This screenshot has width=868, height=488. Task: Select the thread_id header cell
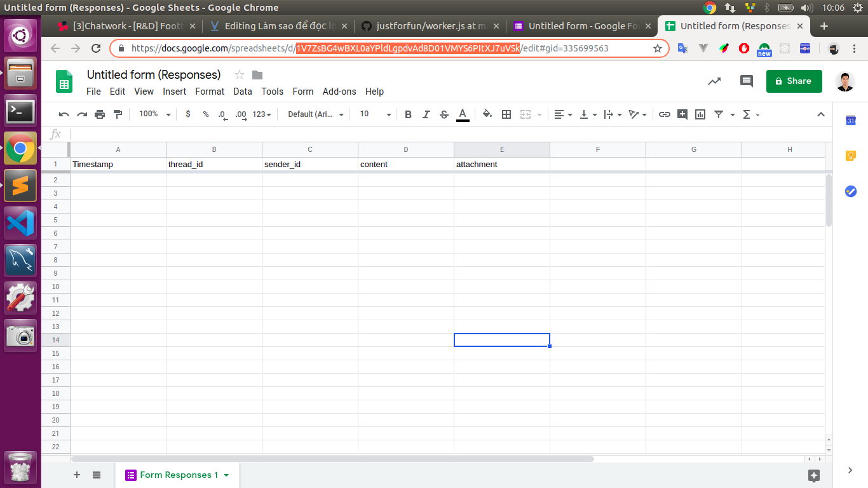click(214, 164)
